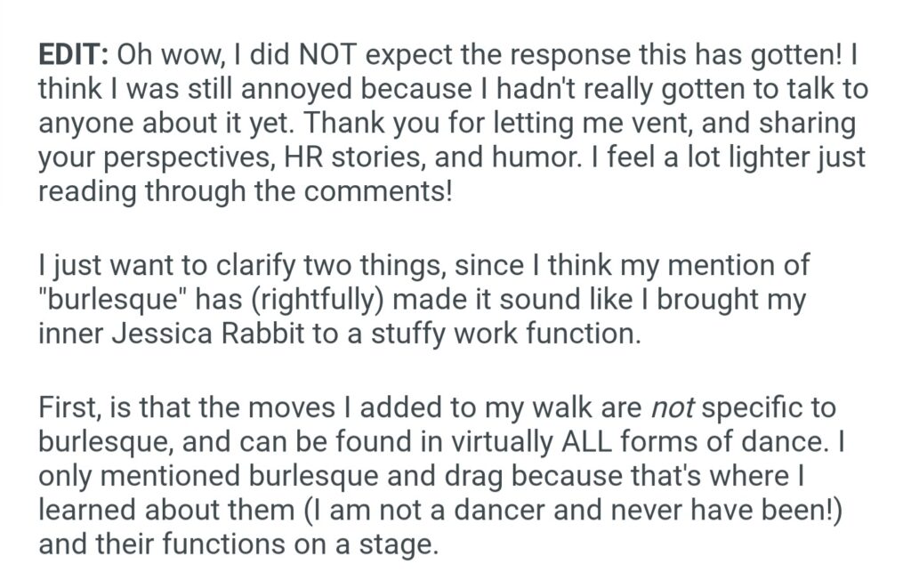Click the bold "EDIT:" label
911x588 pixels.
pos(73,55)
